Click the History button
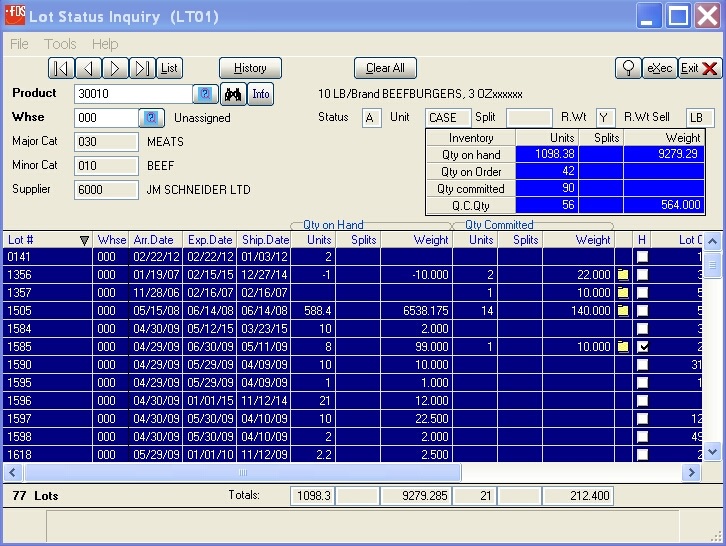This screenshot has height=546, width=726. (x=250, y=69)
